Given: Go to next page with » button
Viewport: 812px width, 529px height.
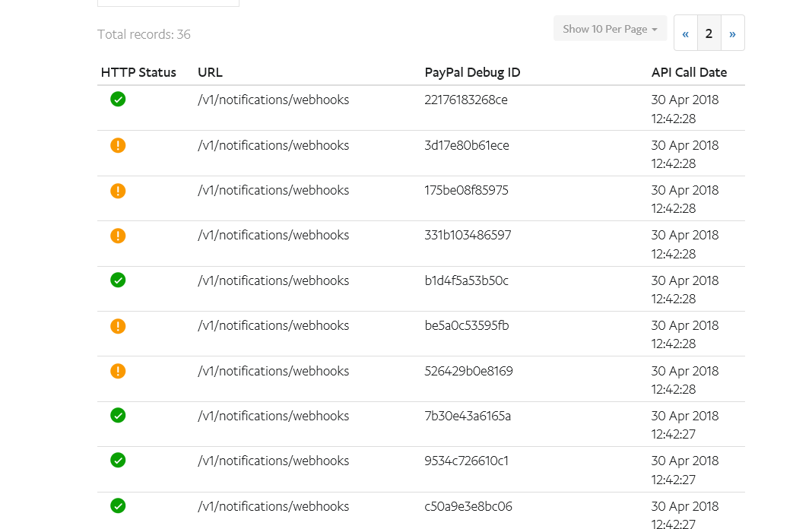Looking at the screenshot, I should point(732,33).
